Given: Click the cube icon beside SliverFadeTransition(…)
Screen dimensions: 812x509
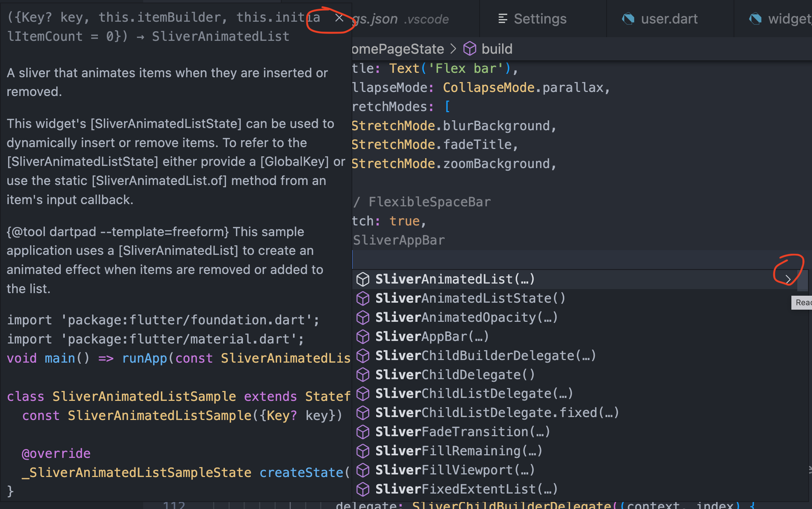Looking at the screenshot, I should (363, 432).
